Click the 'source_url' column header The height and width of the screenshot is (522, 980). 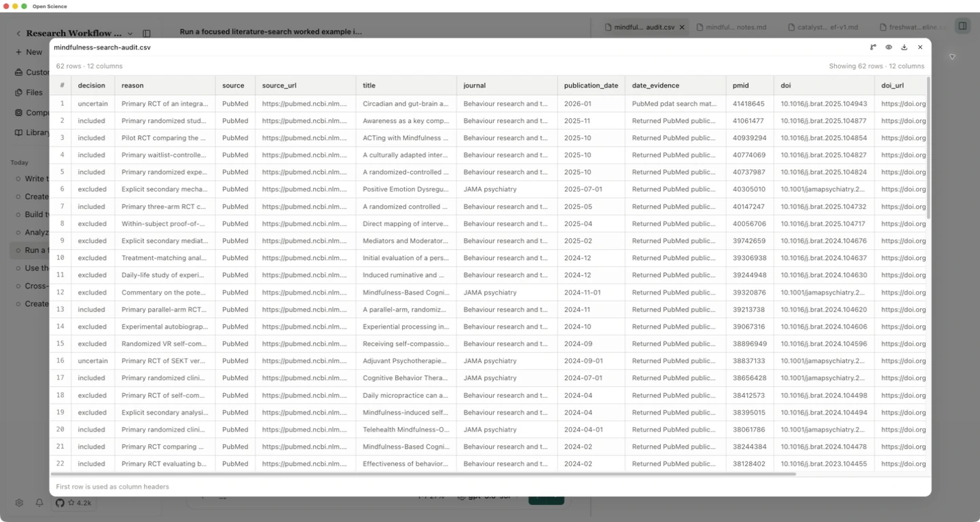[x=306, y=86]
